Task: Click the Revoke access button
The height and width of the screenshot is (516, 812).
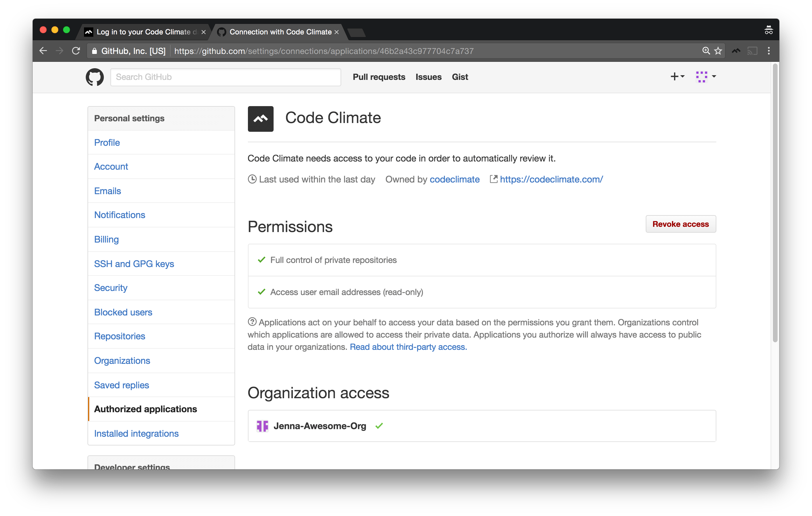Action: pyautogui.click(x=680, y=224)
